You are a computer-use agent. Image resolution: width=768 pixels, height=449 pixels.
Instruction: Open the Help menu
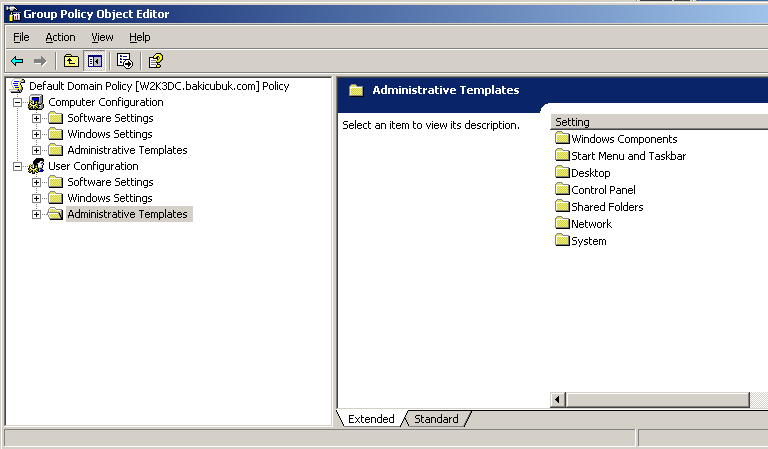tap(140, 37)
